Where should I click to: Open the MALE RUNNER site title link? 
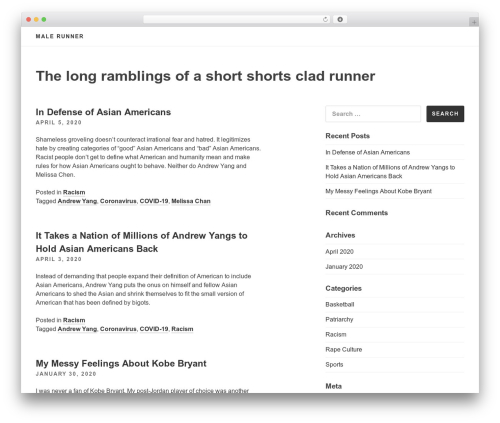[60, 36]
